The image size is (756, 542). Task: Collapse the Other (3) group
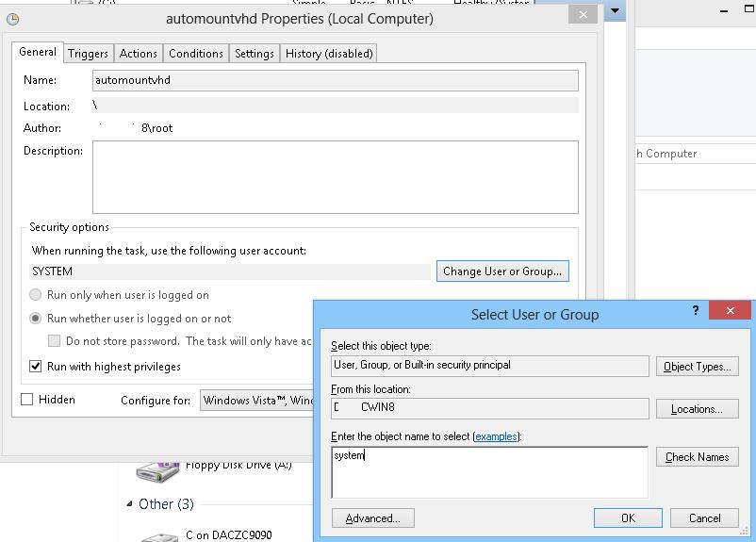129,504
